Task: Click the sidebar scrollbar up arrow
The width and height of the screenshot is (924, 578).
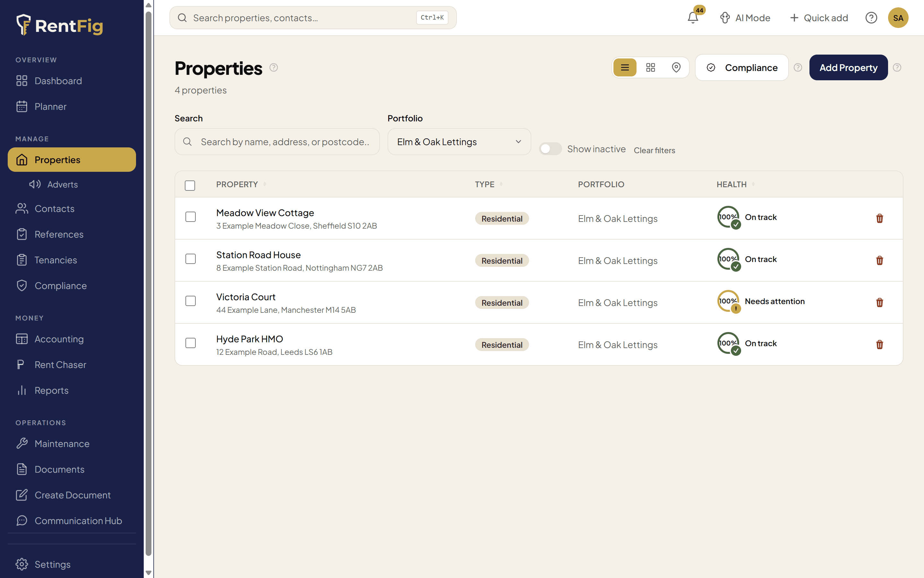Action: tap(149, 5)
